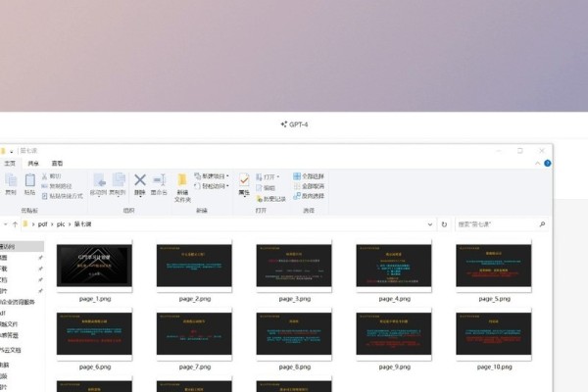Click the Open (打开) dropdown in ribbon
This screenshot has width=588, height=392.
pos(268,176)
